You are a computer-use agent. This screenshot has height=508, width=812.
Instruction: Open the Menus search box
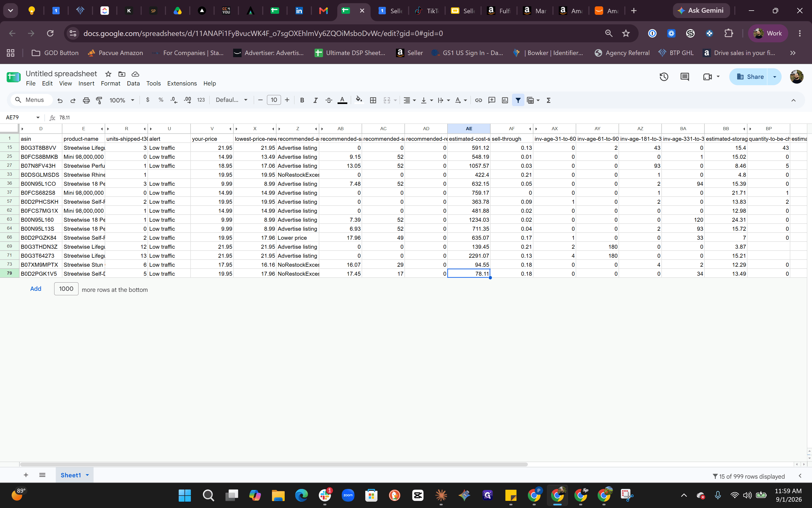pyautogui.click(x=31, y=100)
